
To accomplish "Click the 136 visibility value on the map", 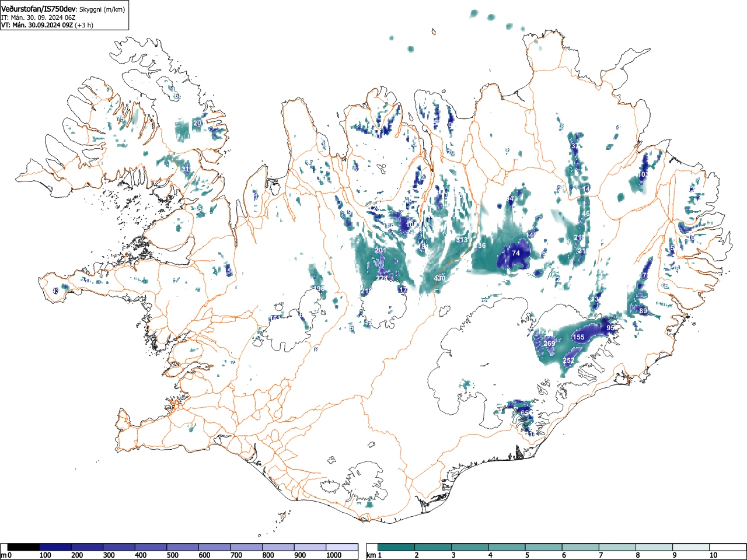I will click(480, 246).
